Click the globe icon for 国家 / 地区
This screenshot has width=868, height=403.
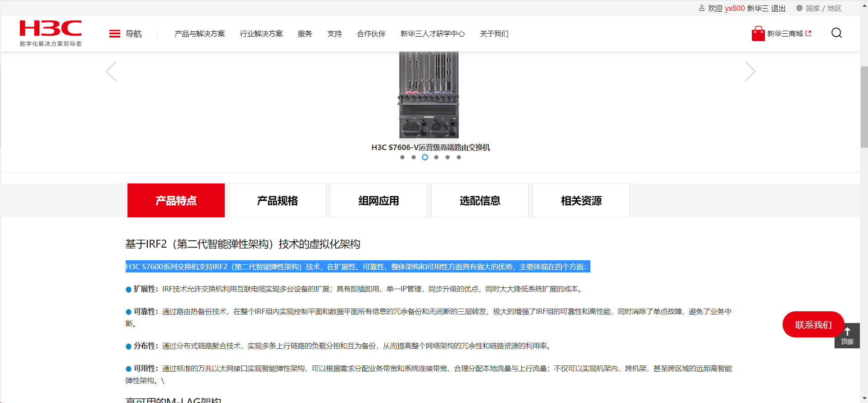[x=799, y=8]
